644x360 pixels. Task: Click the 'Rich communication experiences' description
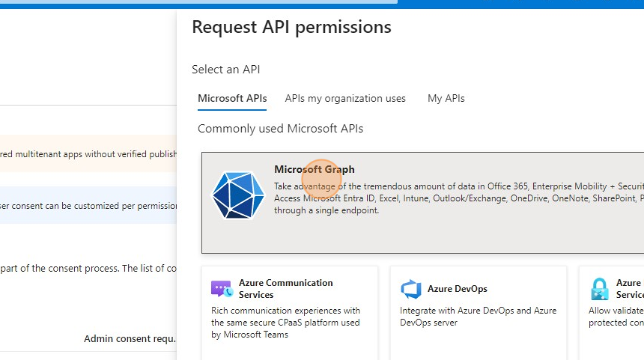tap(285, 323)
